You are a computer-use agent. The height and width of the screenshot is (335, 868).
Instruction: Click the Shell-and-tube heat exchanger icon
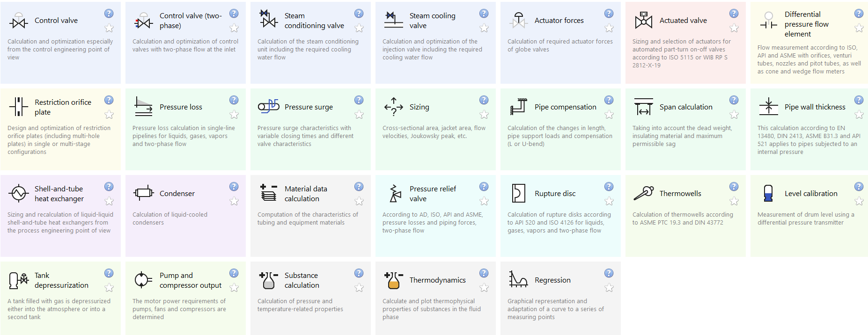pyautogui.click(x=19, y=193)
